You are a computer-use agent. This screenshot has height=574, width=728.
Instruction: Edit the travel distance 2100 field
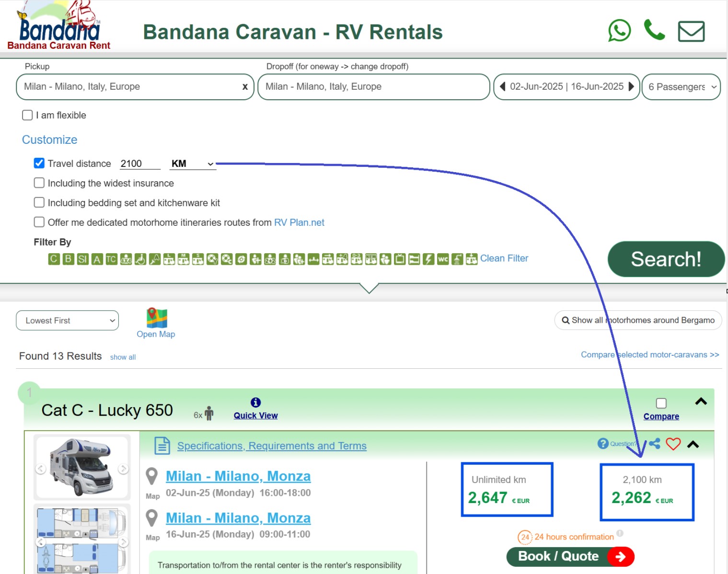click(x=139, y=164)
